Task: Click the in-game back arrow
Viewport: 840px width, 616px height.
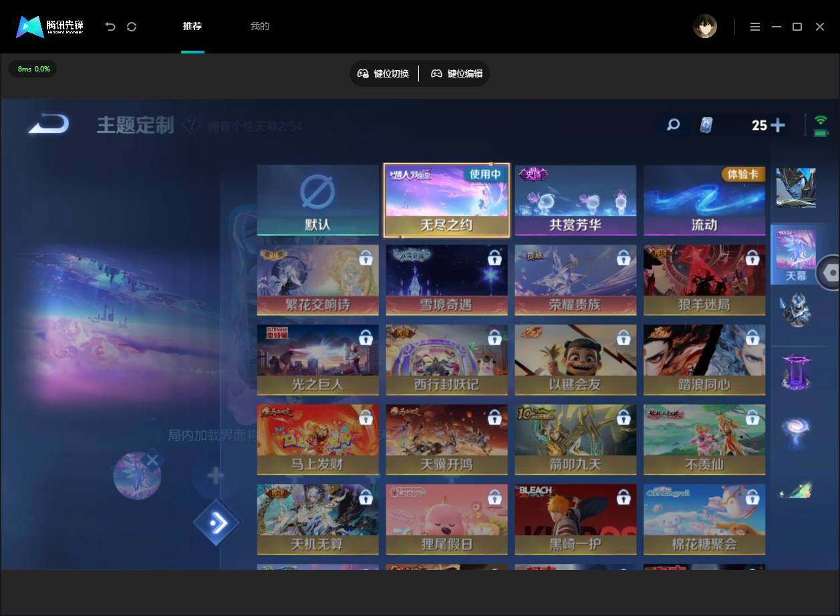Action: 48,124
